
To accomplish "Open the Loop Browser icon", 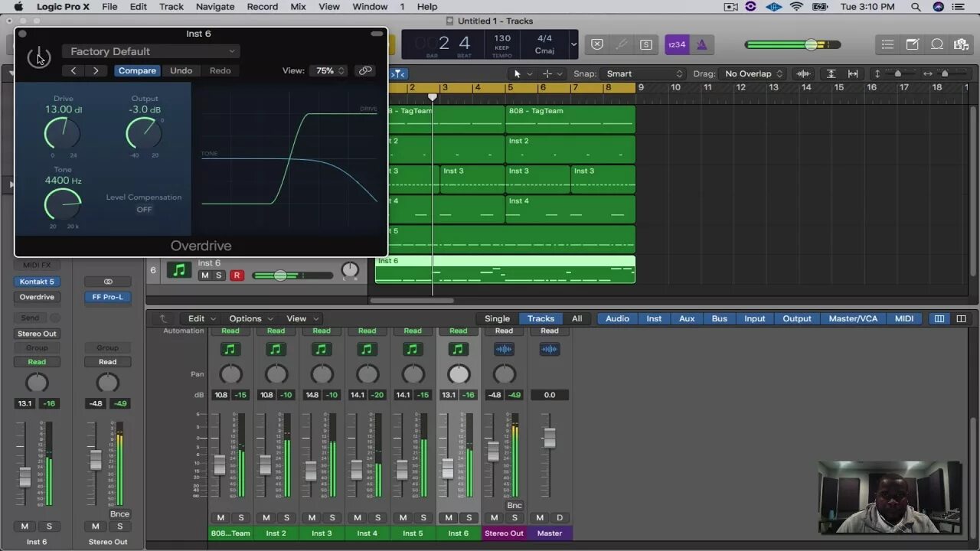I will pos(936,44).
